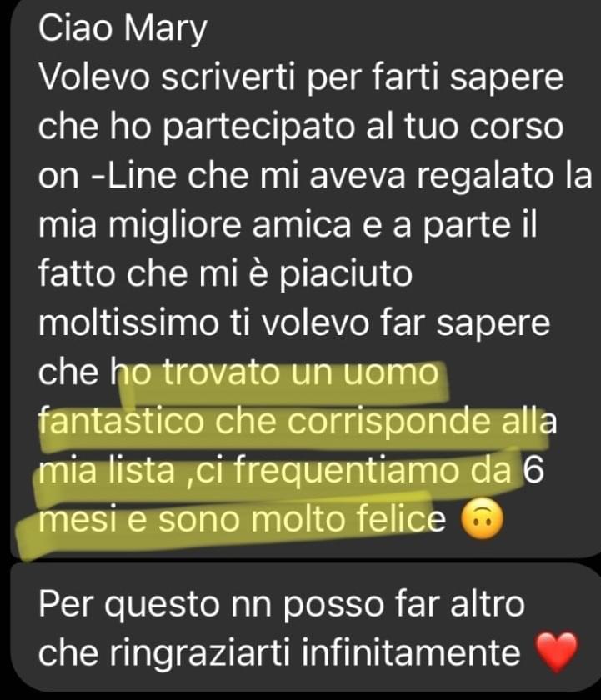Select highlighted text "mesi e sono molto felice"

(x=242, y=520)
